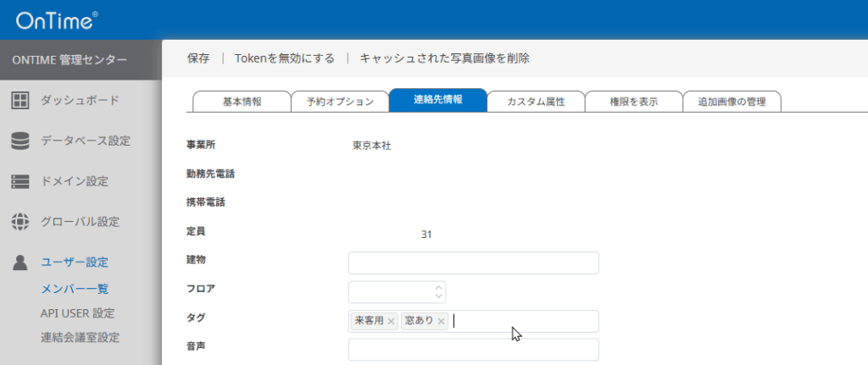
Task: Click Tokenを無効にする
Action: pos(284,58)
